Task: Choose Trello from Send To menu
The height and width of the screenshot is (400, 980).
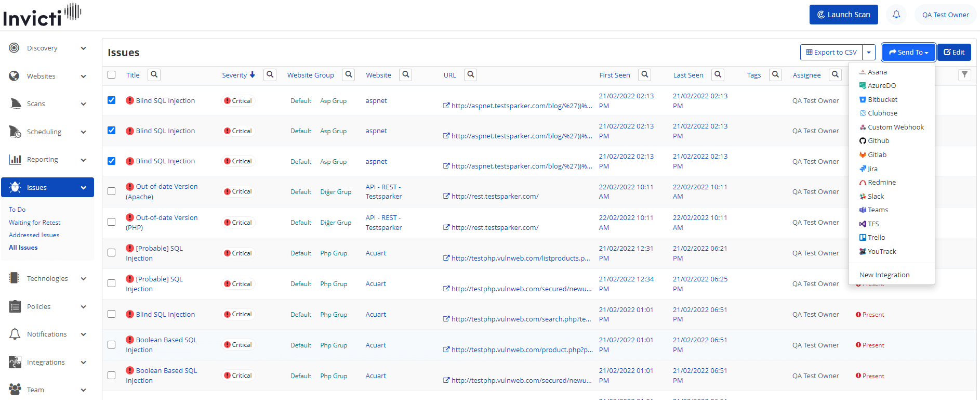Action: click(872, 237)
